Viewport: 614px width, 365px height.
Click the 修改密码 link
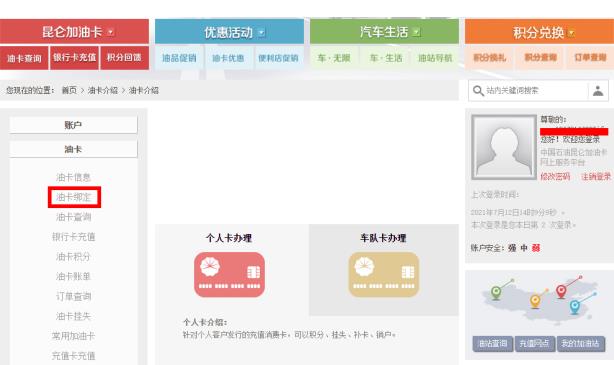point(555,177)
